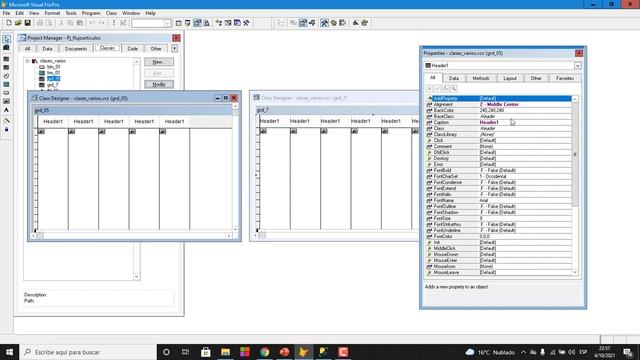This screenshot has height=360, width=640.
Task: Click the grd_7 Class Designer title bar
Action: (335, 98)
